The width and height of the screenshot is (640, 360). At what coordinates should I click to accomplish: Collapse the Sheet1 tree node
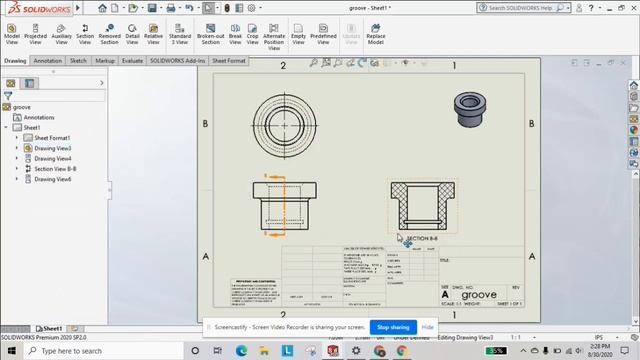click(6, 127)
